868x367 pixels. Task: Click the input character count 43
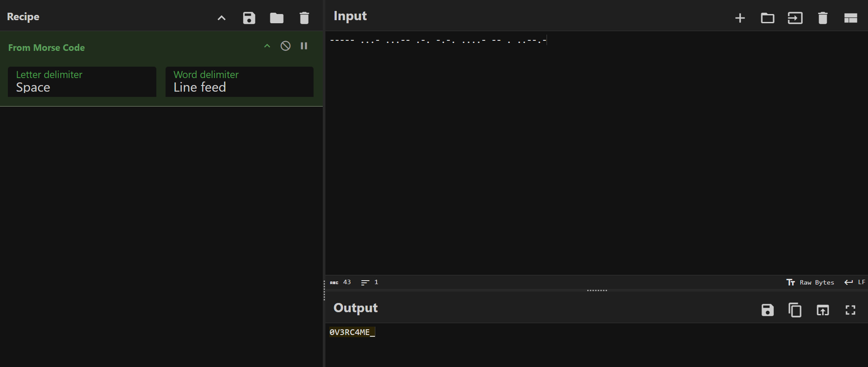point(341,282)
